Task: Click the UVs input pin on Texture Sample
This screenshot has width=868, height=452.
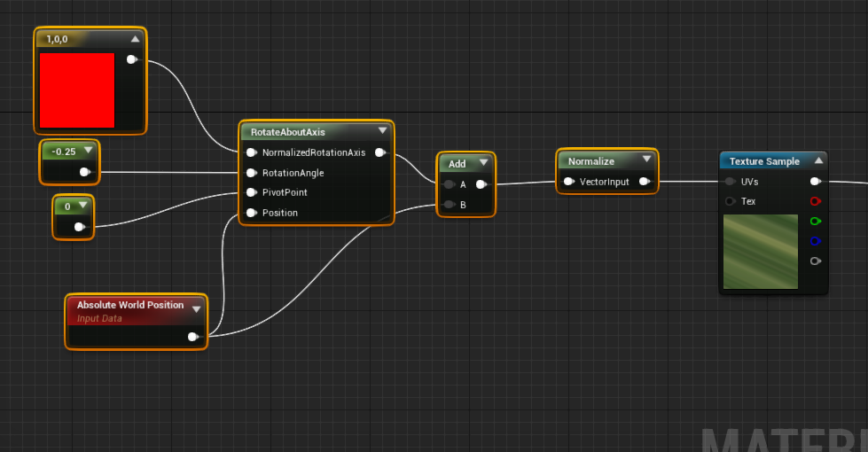Action: coord(731,182)
